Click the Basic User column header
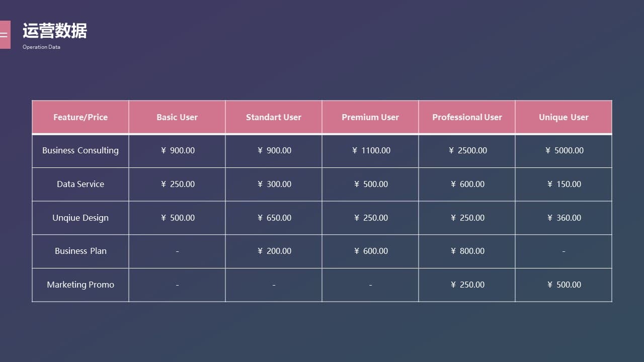 177,117
